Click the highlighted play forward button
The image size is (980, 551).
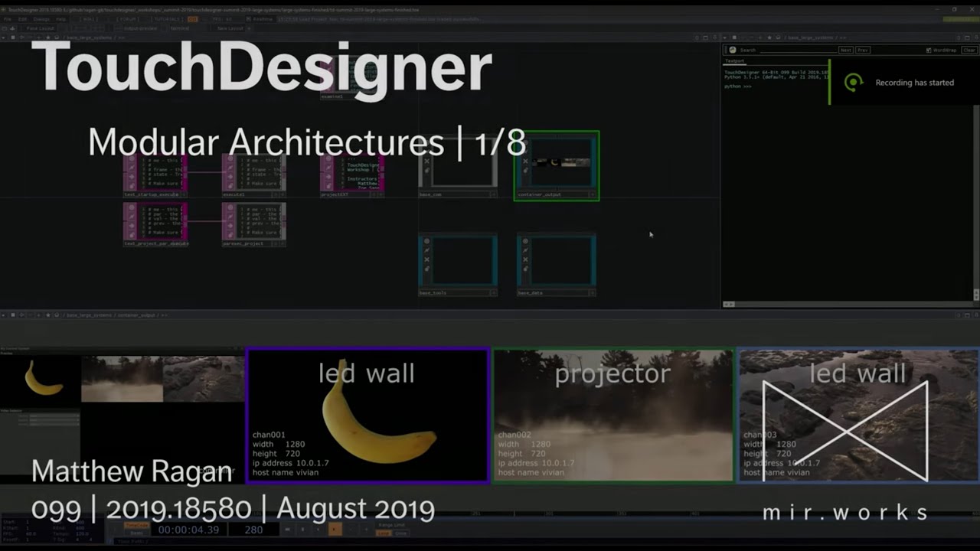(335, 530)
